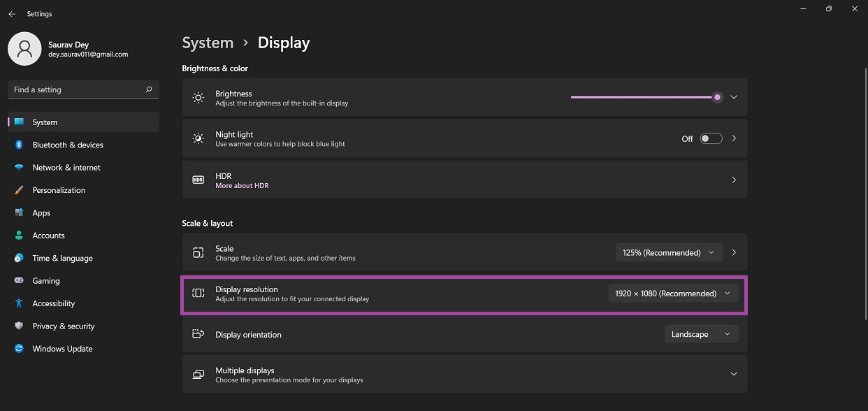Click the HDR badge icon
The image size is (868, 411).
[198, 179]
